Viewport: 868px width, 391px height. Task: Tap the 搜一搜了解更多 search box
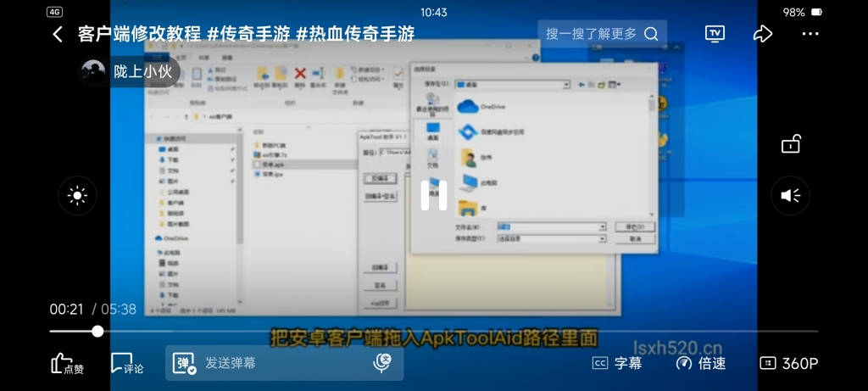(603, 34)
